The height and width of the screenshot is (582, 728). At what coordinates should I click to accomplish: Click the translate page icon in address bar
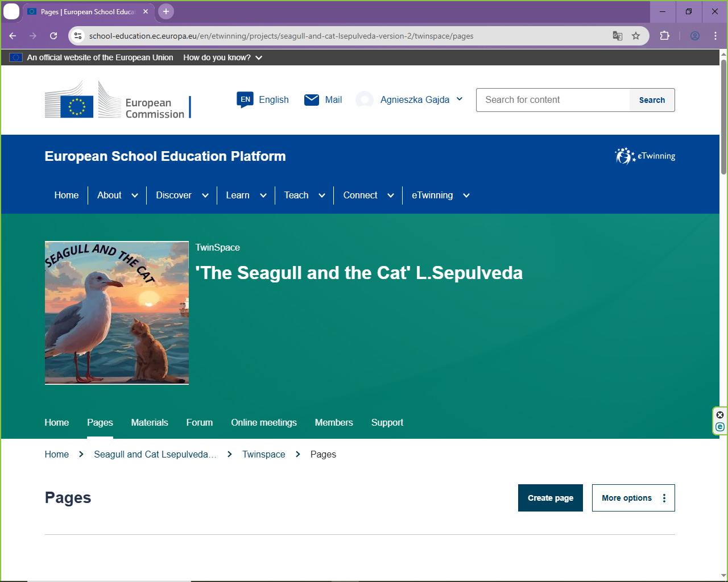coord(618,36)
